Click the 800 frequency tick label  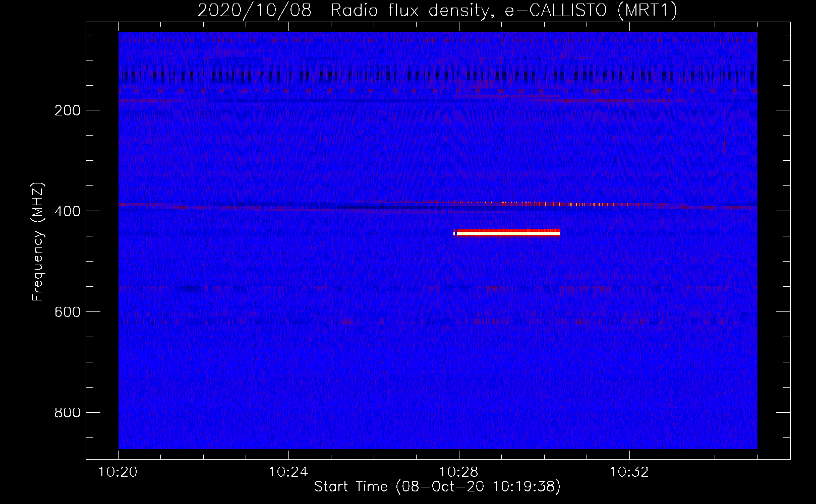click(x=68, y=413)
